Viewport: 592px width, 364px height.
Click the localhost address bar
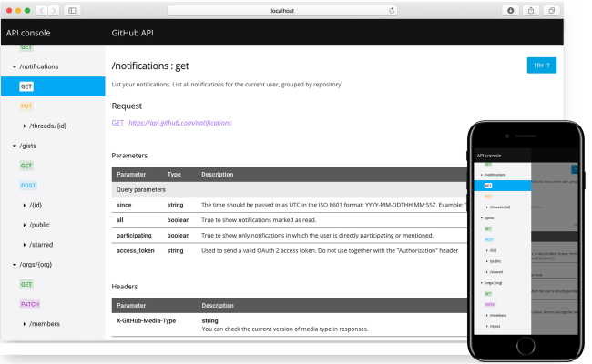point(282,11)
